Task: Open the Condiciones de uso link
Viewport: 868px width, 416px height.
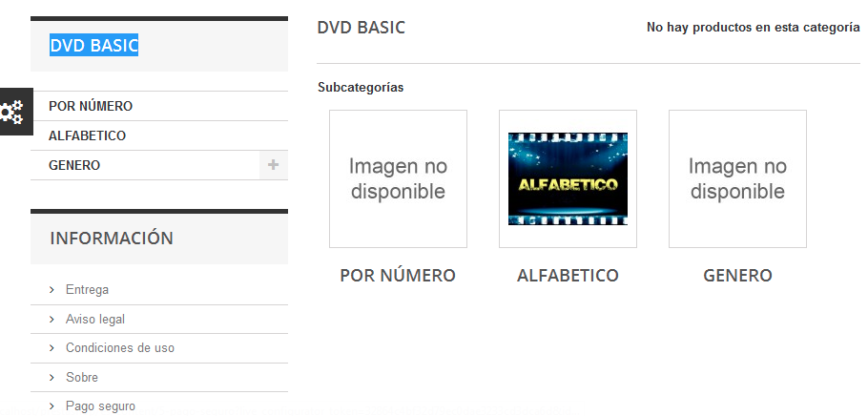Action: coord(120,348)
